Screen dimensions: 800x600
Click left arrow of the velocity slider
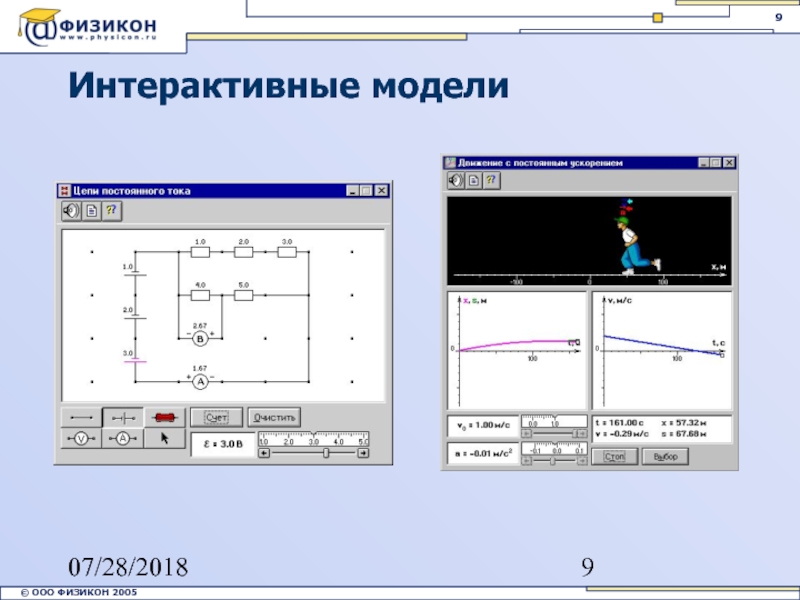(527, 433)
